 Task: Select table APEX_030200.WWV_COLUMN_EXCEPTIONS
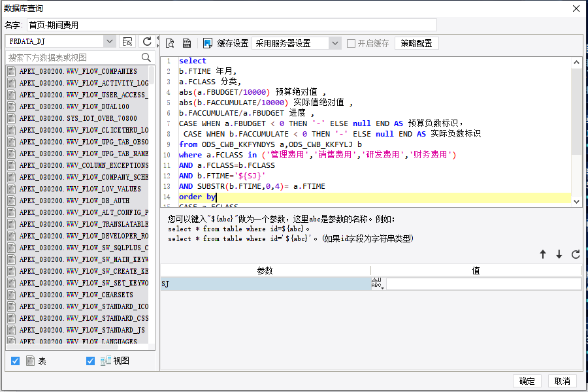click(x=78, y=165)
